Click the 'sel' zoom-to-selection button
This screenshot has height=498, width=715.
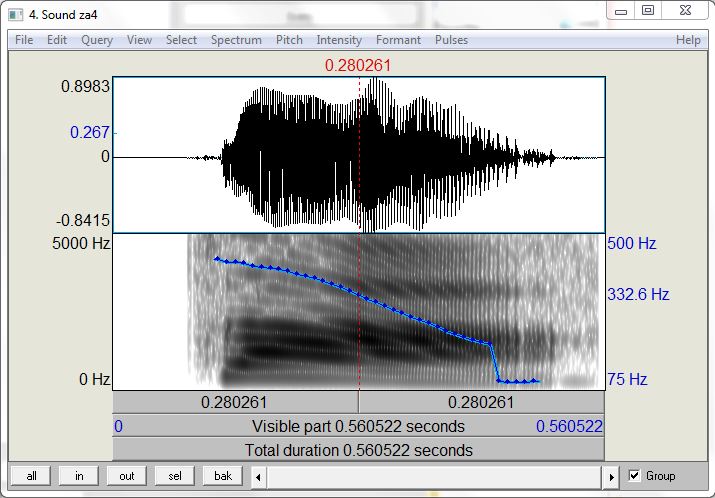tap(175, 476)
